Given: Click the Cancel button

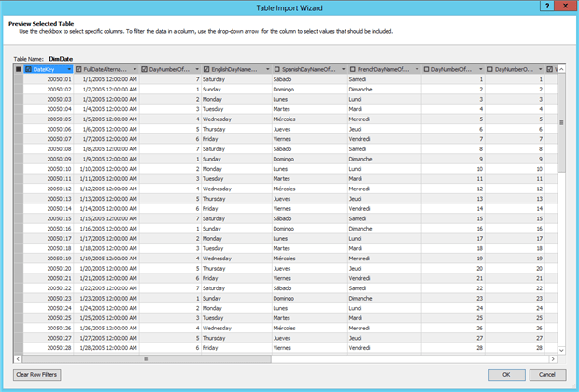Looking at the screenshot, I should click(x=547, y=374).
